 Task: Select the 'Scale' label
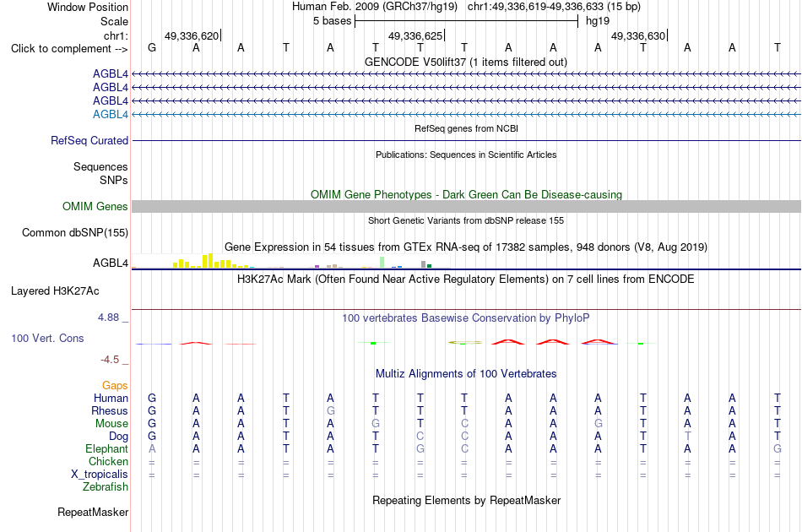point(114,21)
